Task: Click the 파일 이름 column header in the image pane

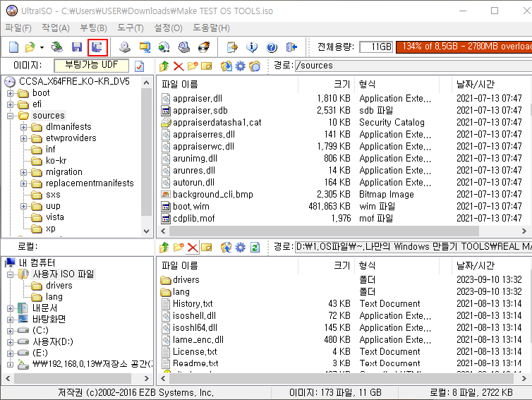Action: [x=227, y=84]
